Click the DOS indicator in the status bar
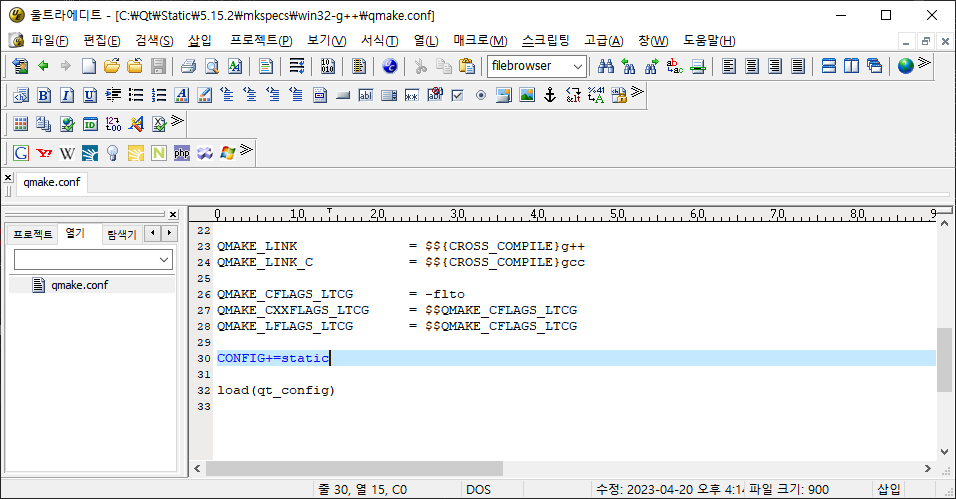 pyautogui.click(x=479, y=489)
